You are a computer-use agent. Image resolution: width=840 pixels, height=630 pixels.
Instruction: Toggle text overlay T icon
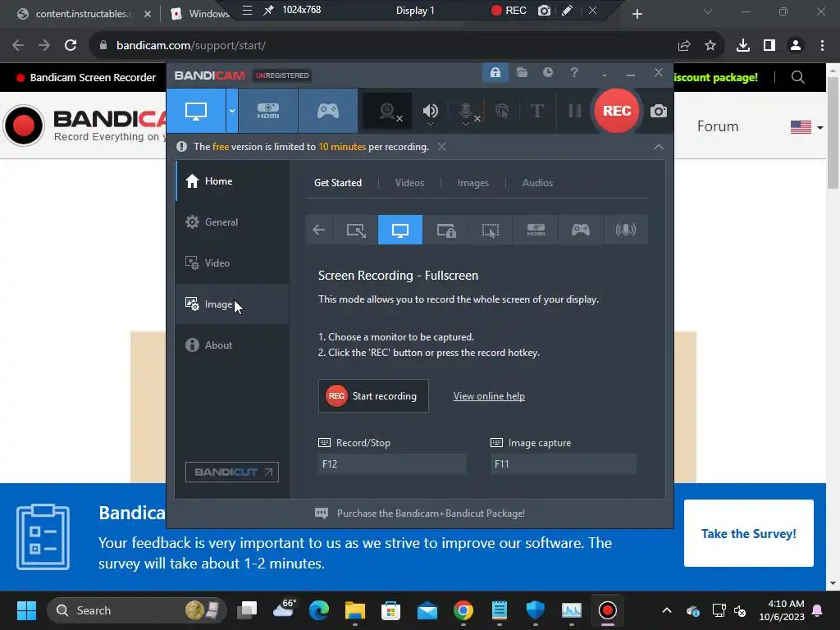pos(536,111)
